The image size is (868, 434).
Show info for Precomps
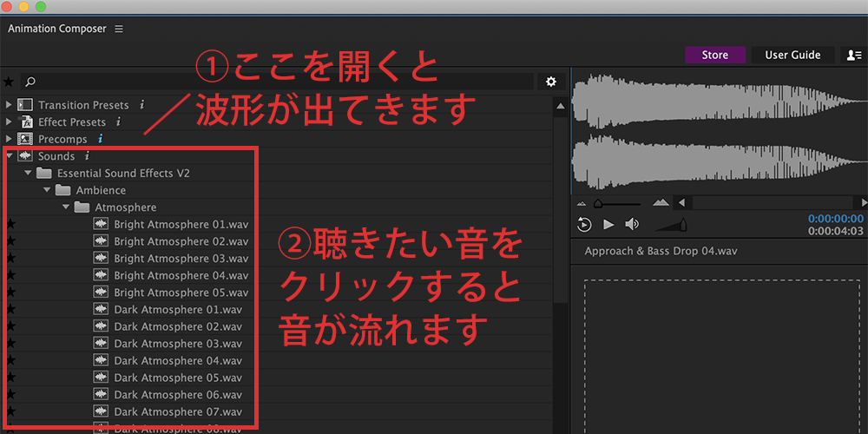100,139
